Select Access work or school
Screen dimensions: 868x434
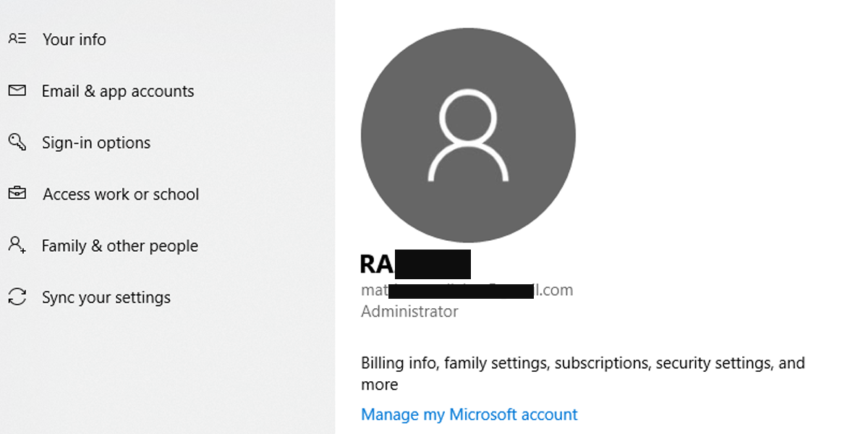121,194
